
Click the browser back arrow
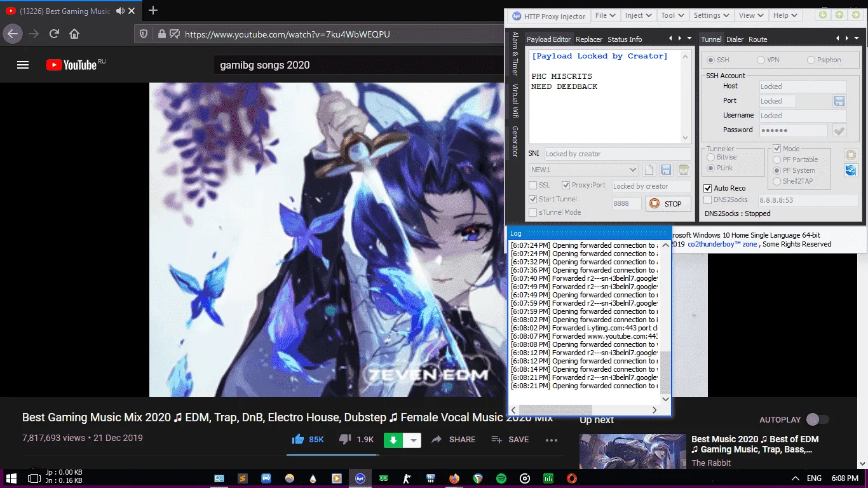(x=13, y=34)
